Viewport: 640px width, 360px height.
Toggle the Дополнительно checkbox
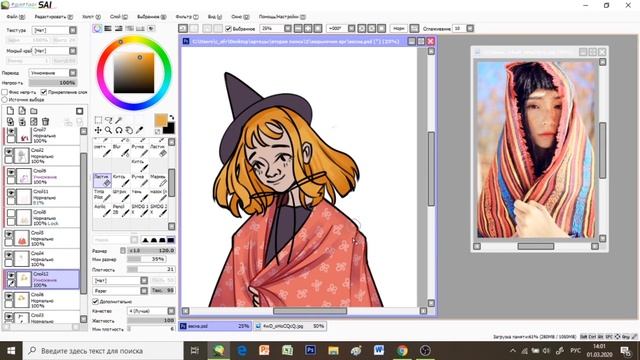click(x=96, y=301)
